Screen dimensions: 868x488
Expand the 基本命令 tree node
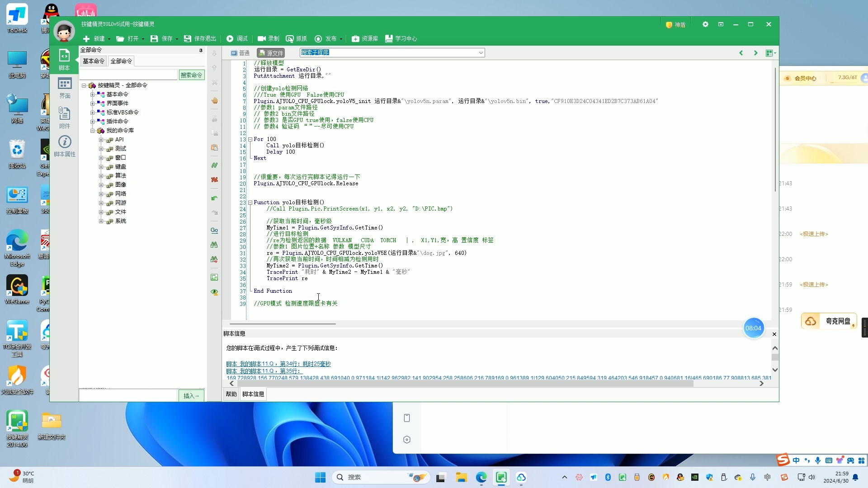[x=93, y=94]
